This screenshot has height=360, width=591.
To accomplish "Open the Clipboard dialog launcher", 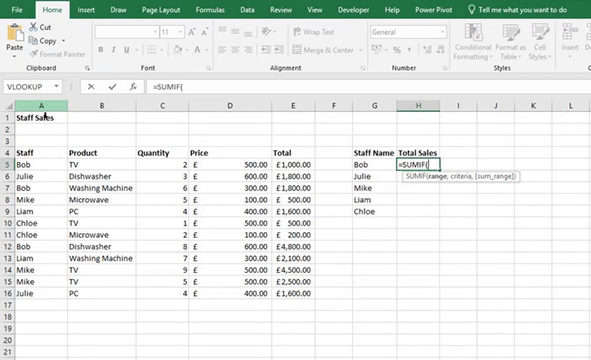I will point(87,68).
